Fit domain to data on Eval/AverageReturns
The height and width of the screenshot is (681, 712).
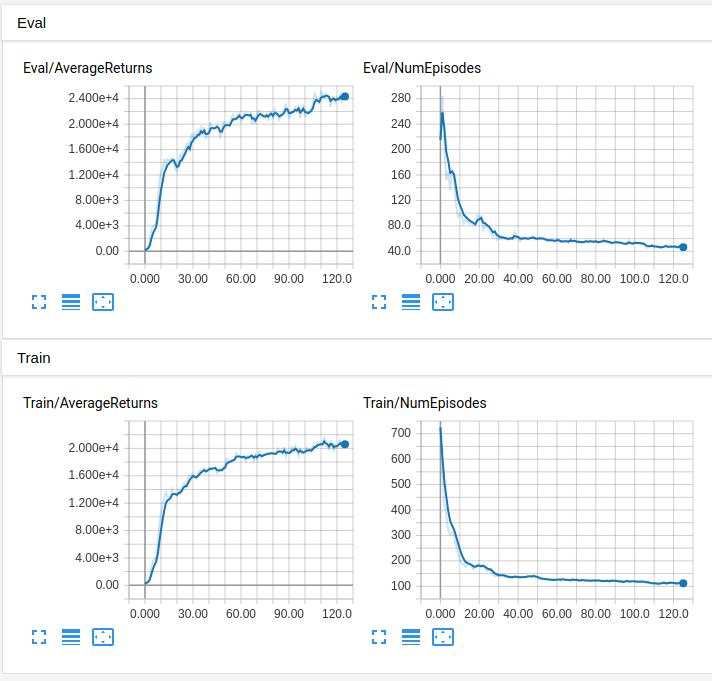coord(103,302)
